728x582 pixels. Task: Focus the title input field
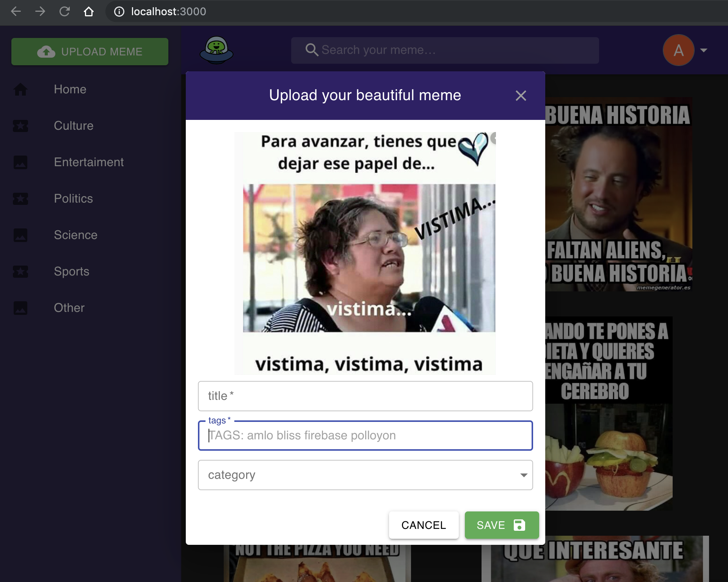click(x=365, y=396)
